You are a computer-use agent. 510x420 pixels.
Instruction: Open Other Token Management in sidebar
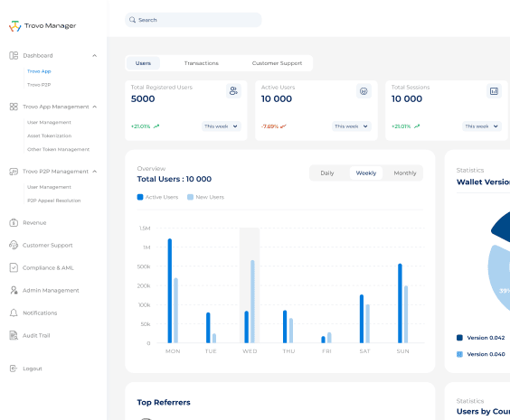(58, 149)
